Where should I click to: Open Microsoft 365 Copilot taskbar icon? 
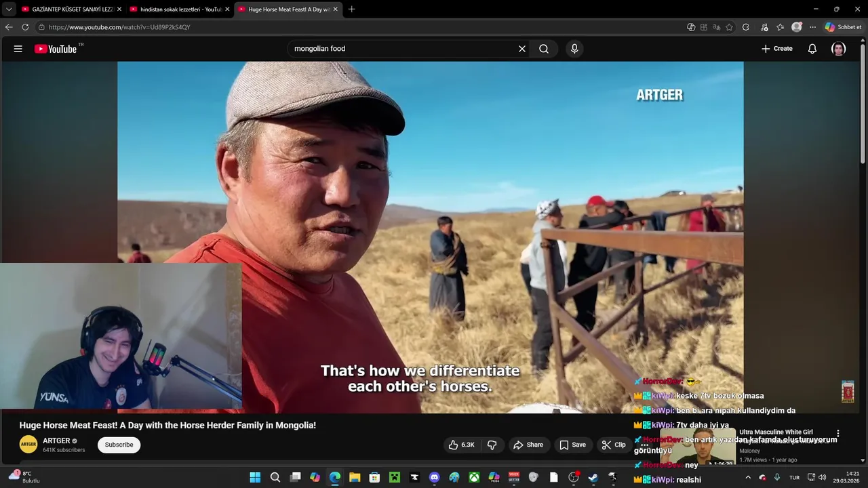pyautogui.click(x=494, y=477)
